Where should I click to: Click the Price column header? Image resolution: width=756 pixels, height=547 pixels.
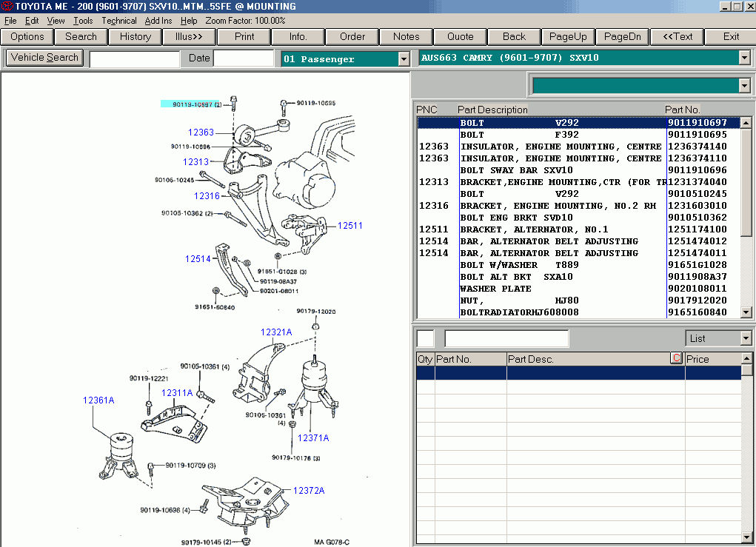[712, 359]
